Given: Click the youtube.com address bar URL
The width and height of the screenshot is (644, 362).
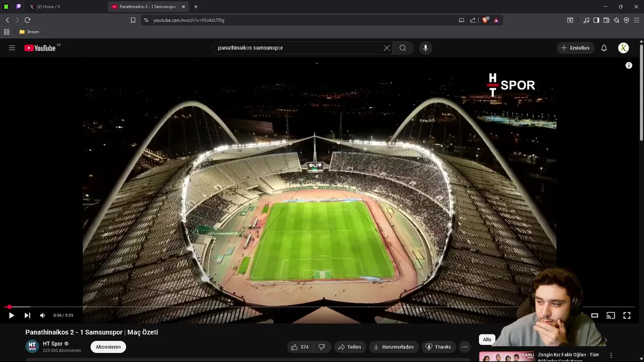Looking at the screenshot, I should pyautogui.click(x=189, y=20).
